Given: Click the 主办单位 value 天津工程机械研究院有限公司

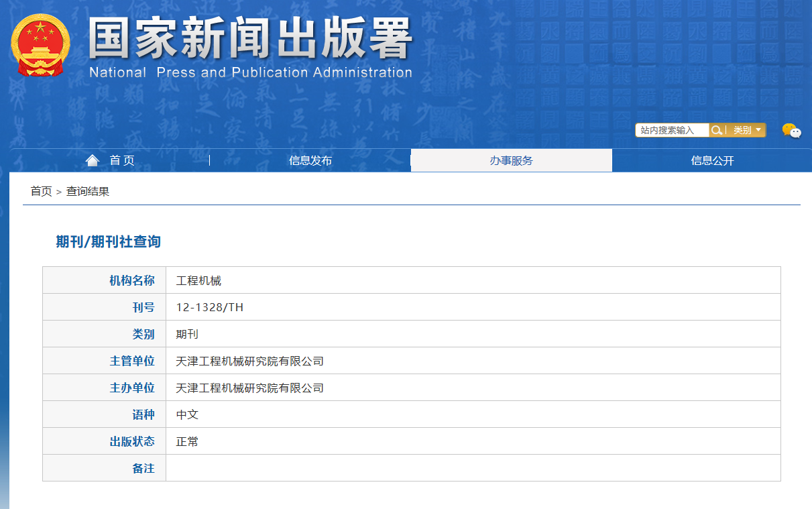Looking at the screenshot, I should click(x=249, y=388).
